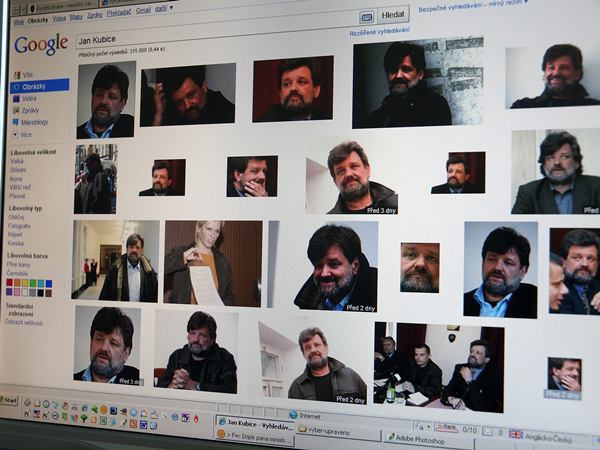Open Překladač in the top navigation
The height and width of the screenshot is (450, 600).
point(119,13)
